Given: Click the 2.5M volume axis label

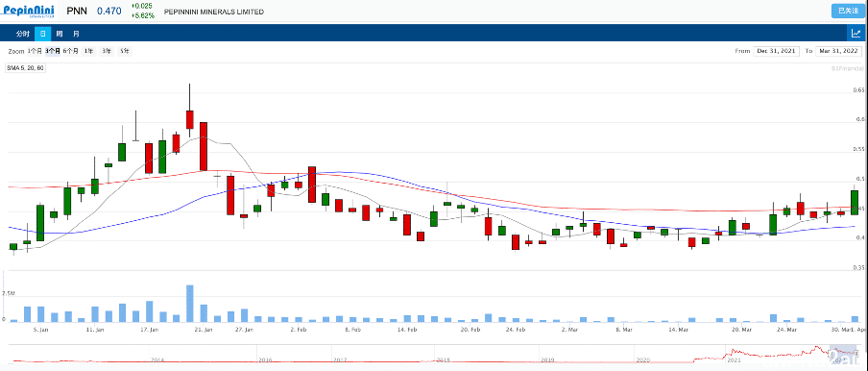Looking at the screenshot, I should point(8,293).
